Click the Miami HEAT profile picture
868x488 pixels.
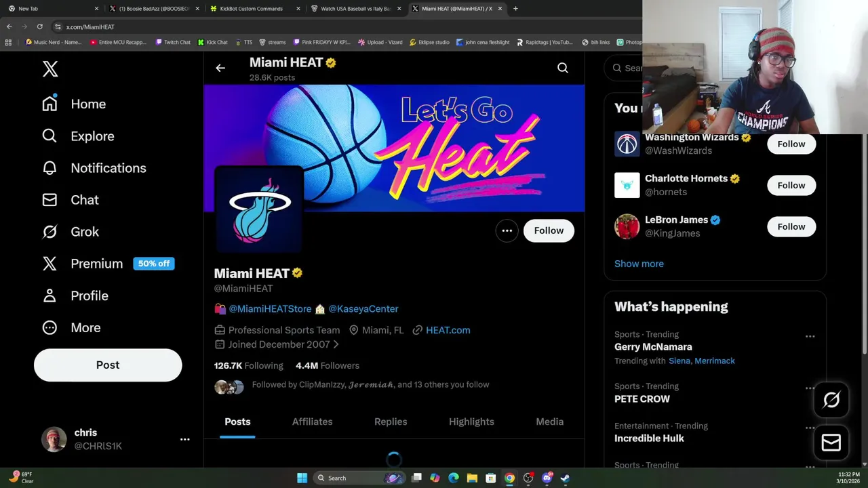point(259,209)
